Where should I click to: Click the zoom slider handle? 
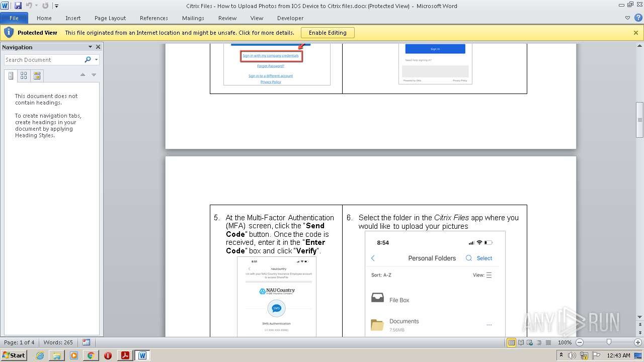(x=609, y=342)
